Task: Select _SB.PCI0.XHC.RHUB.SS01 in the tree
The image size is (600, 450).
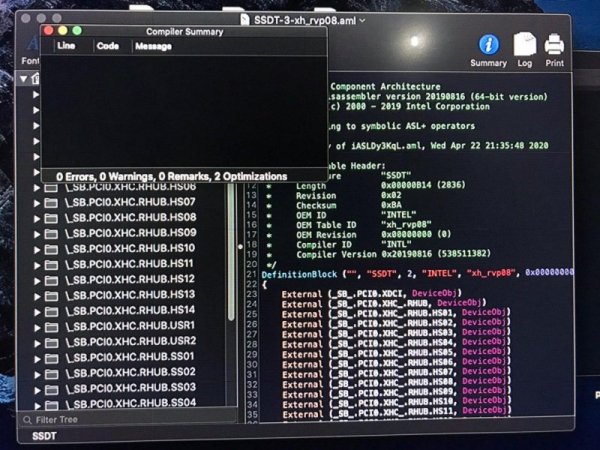Action: (130, 357)
